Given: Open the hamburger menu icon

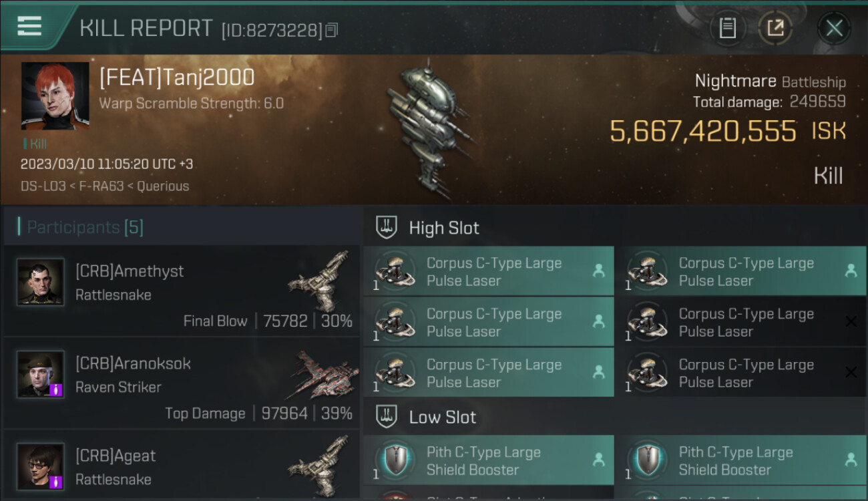Looking at the screenshot, I should click(x=29, y=27).
